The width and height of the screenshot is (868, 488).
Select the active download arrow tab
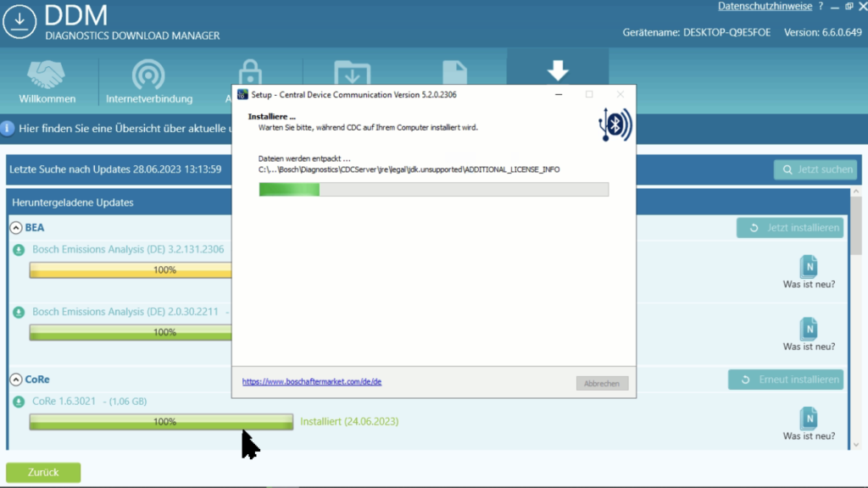[x=558, y=69]
